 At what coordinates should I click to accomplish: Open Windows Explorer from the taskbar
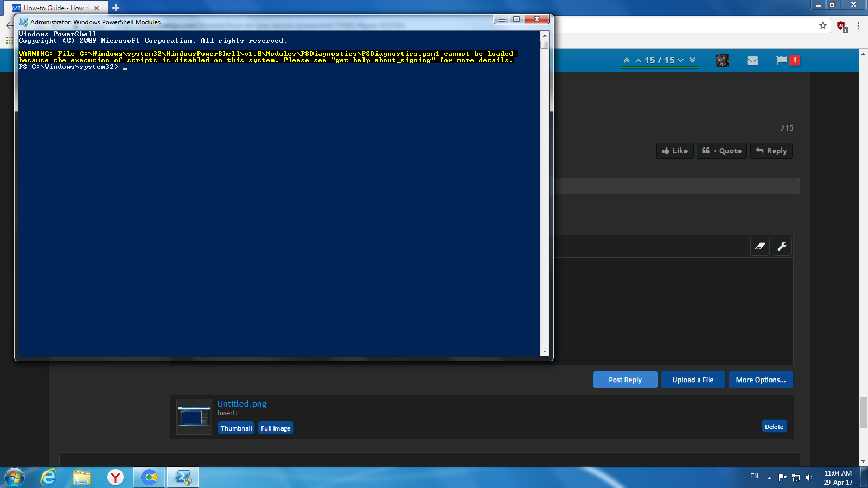82,478
